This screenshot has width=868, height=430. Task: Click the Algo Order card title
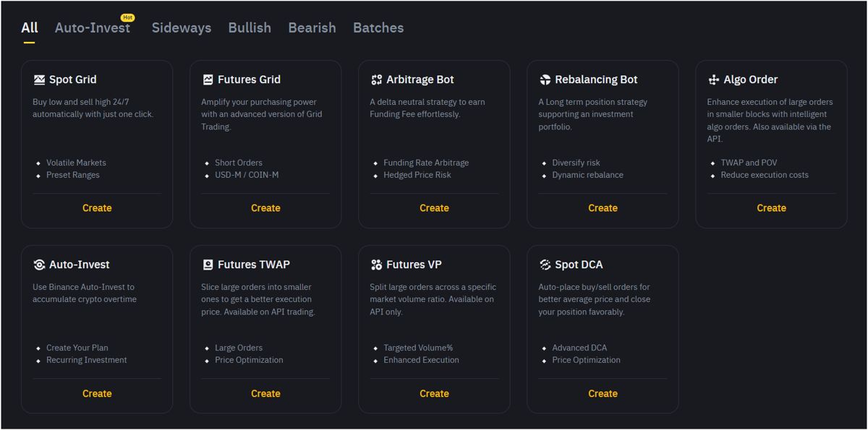pyautogui.click(x=750, y=79)
